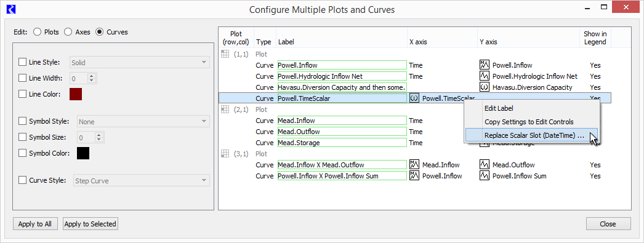Screen dimensions: 644x243
Task: Enable the Symbol Color checkbox
Action: [x=23, y=153]
